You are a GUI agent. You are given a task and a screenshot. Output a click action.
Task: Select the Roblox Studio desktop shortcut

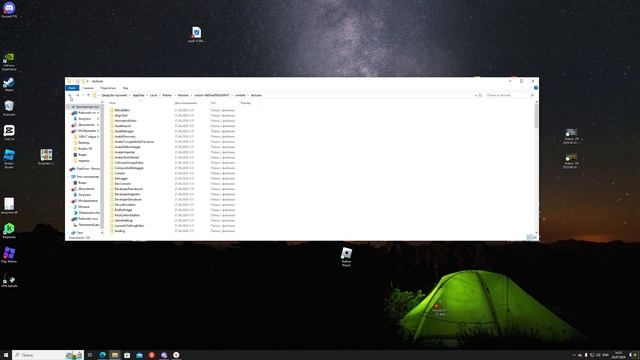(9, 158)
